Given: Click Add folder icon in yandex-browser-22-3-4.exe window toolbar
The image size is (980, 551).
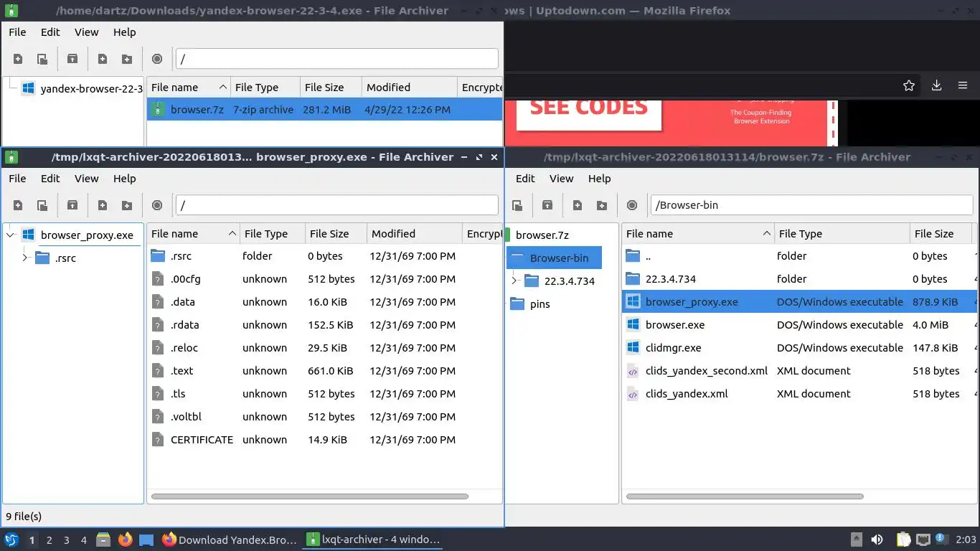Looking at the screenshot, I should click(127, 59).
